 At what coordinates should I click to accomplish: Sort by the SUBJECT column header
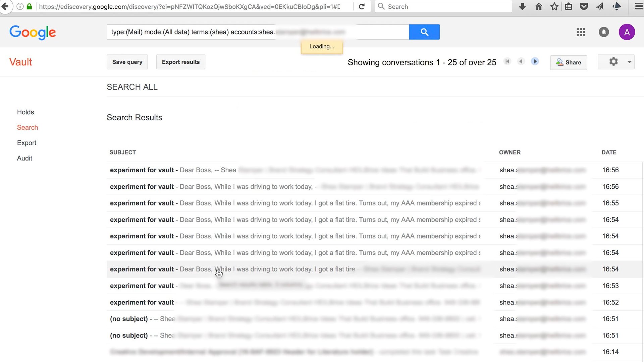(122, 152)
